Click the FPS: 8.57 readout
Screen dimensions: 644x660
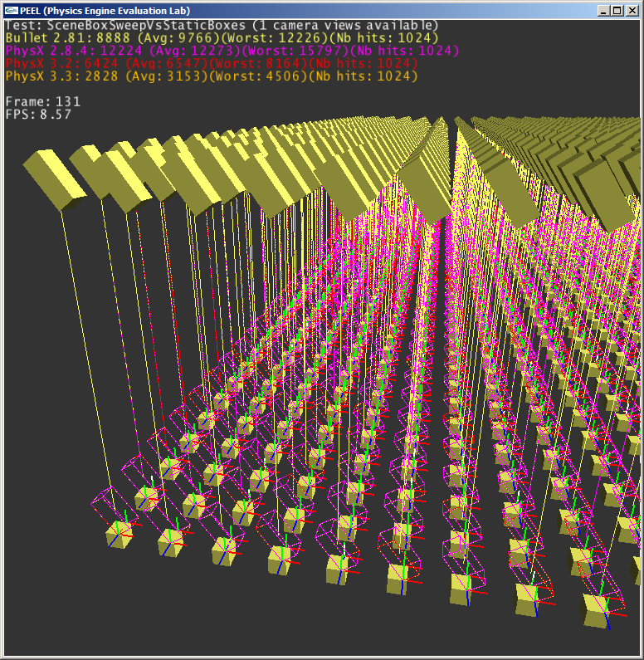pos(38,115)
